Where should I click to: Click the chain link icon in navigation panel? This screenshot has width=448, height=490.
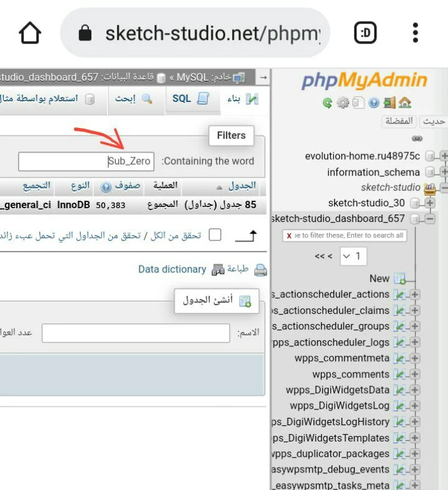click(x=417, y=139)
